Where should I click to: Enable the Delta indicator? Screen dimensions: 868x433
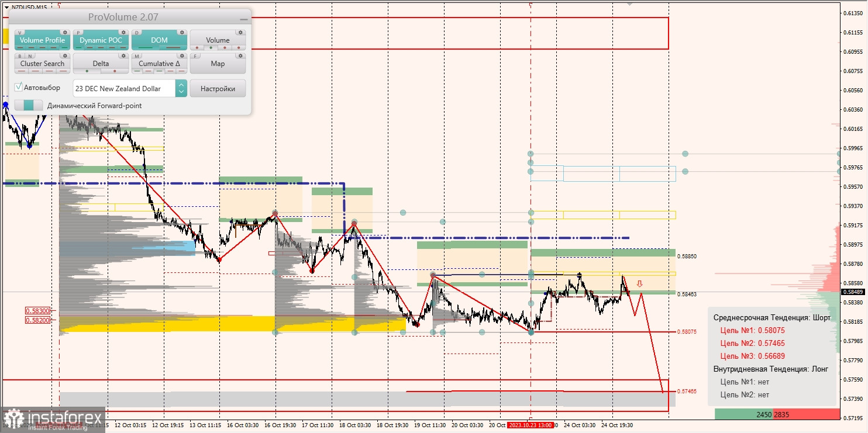pos(101,64)
